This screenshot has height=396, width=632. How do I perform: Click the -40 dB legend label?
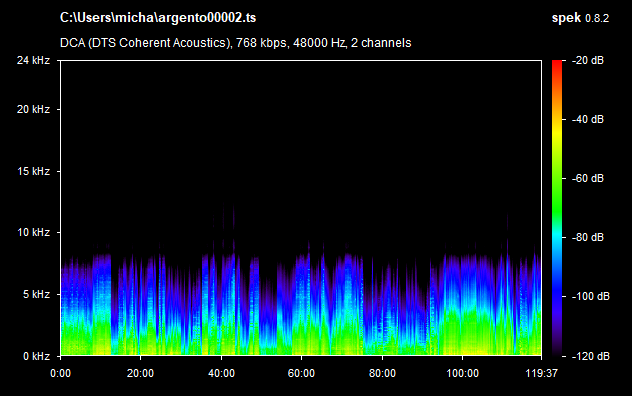[588, 119]
